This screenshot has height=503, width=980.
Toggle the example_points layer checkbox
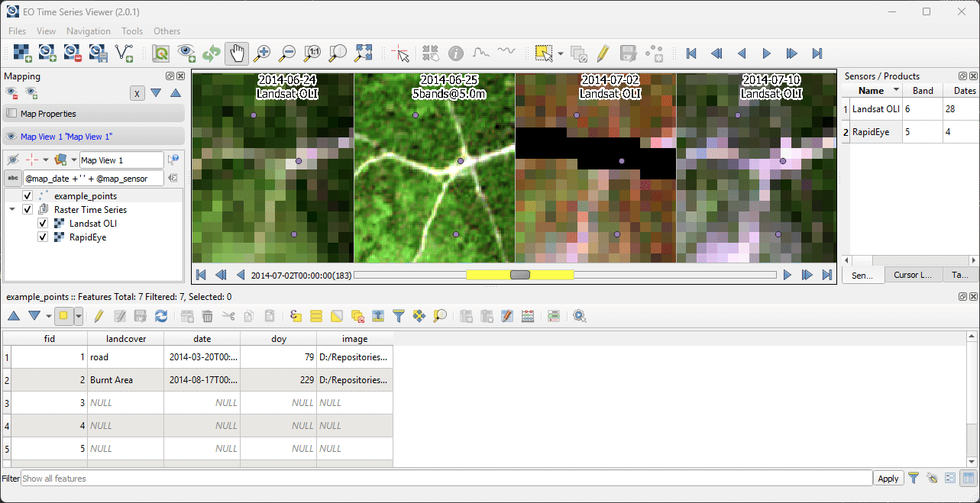click(27, 196)
